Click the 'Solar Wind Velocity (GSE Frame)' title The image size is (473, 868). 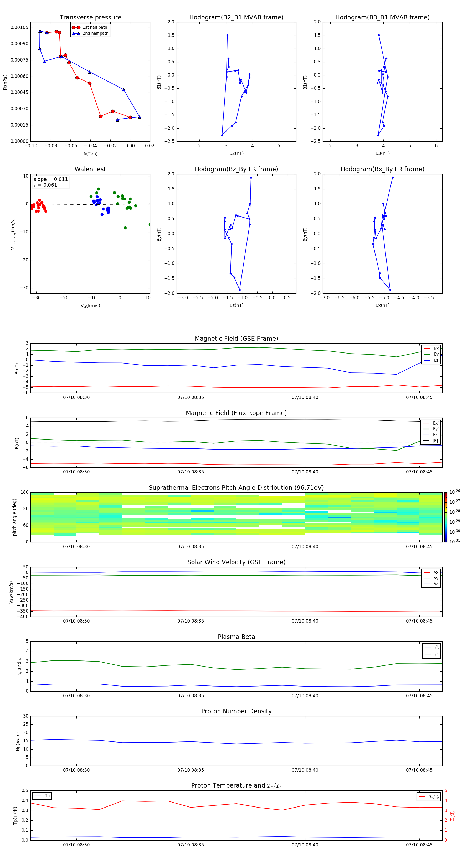click(236, 562)
